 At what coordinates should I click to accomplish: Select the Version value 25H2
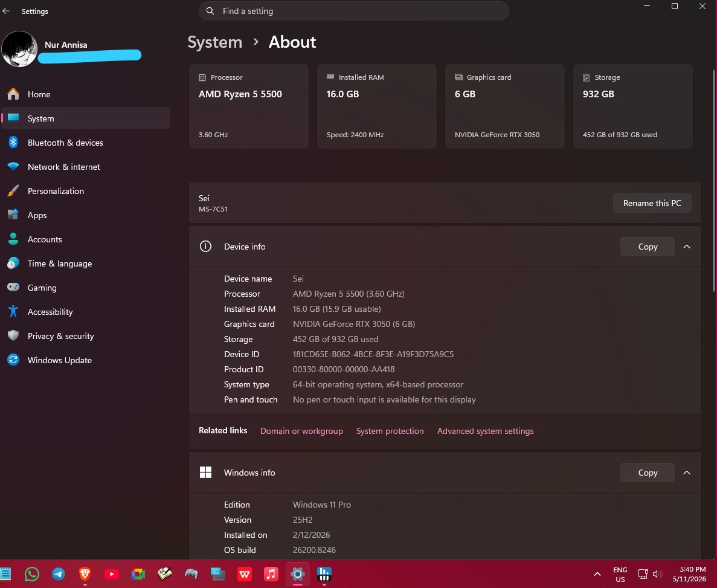303,520
